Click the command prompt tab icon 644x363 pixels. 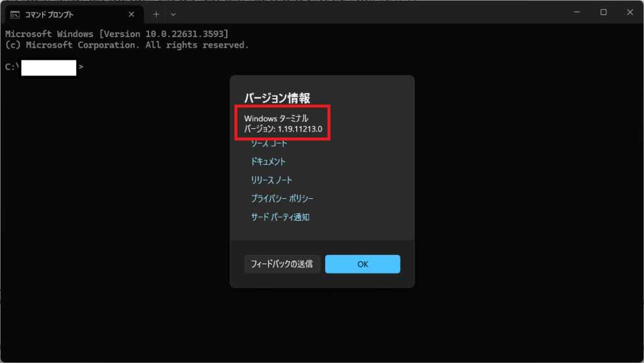pyautogui.click(x=15, y=14)
